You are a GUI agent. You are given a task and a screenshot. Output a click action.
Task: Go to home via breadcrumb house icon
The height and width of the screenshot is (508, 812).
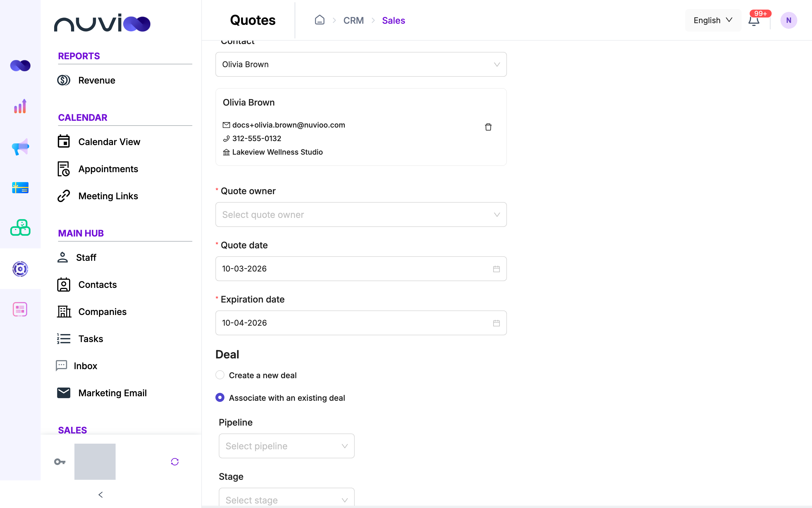[x=319, y=20]
